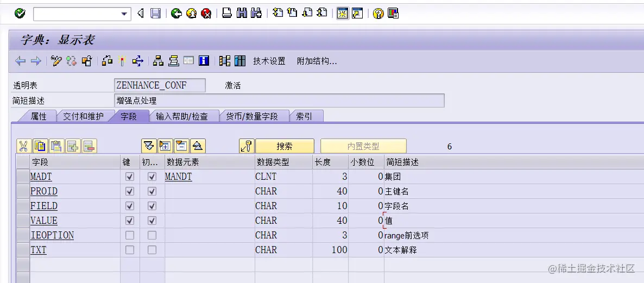Collapse the command field with the triangle arrow
The image size is (644, 283).
click(141, 14)
